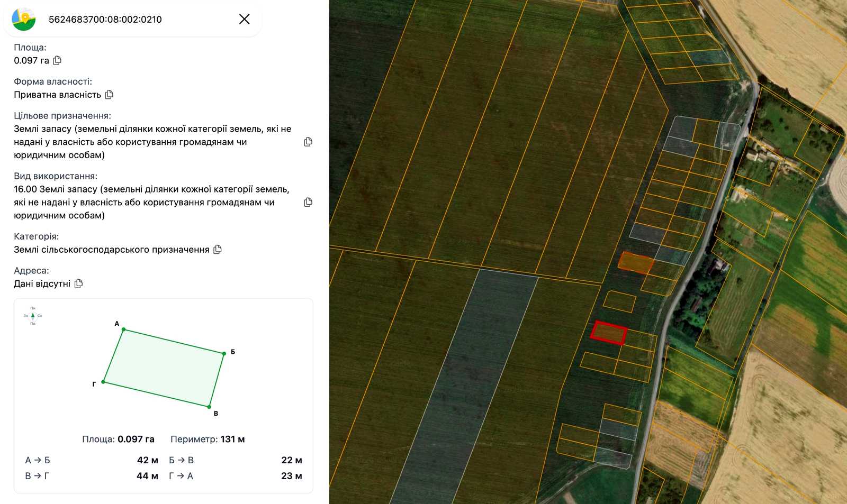Click the 'Форма власності:' label
The width and height of the screenshot is (847, 504).
coord(53,81)
